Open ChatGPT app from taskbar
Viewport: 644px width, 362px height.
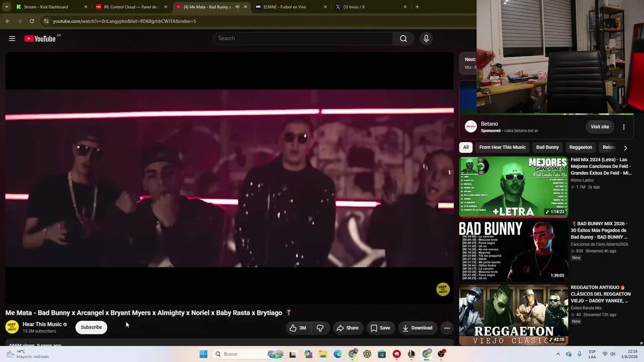(x=367, y=354)
